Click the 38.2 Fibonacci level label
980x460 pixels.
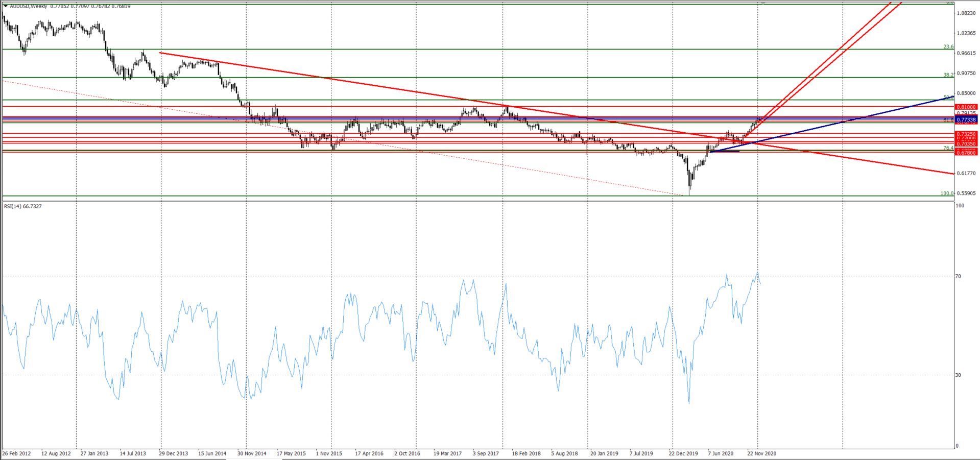(948, 75)
